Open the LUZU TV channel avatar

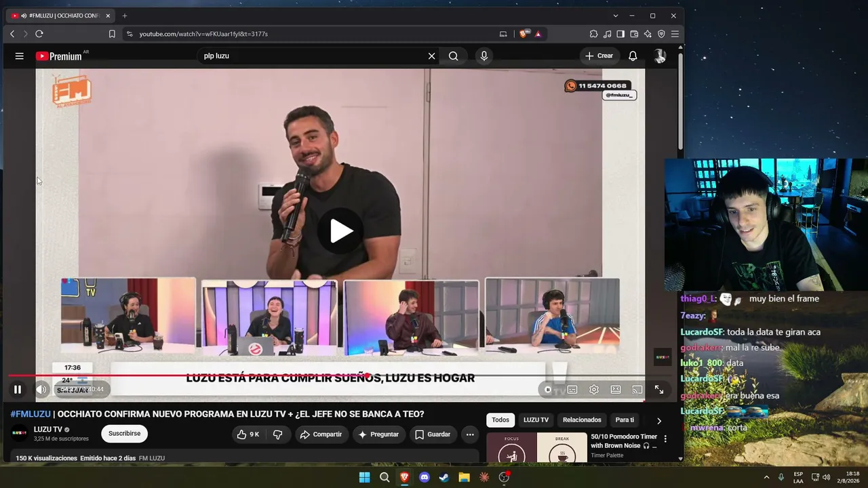[x=20, y=434]
